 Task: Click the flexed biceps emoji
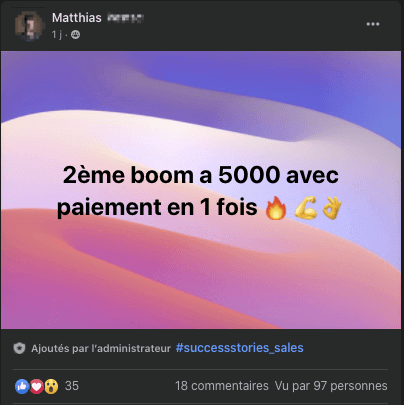pos(306,208)
